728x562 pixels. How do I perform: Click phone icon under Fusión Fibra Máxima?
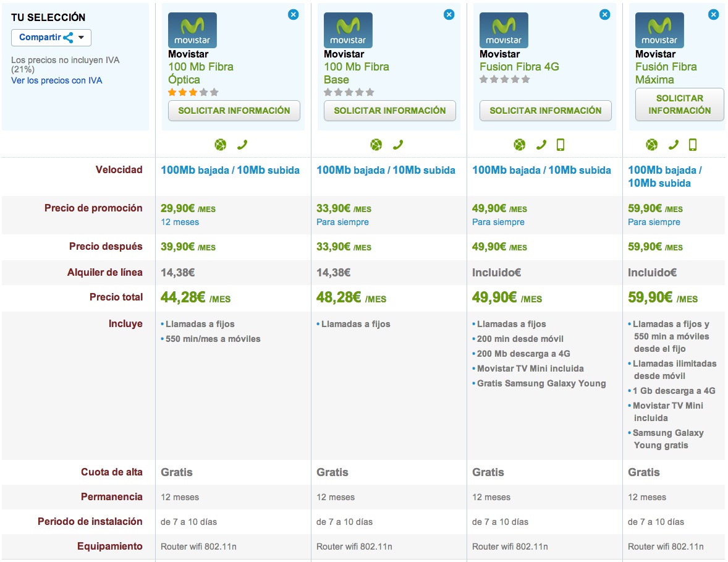(674, 145)
